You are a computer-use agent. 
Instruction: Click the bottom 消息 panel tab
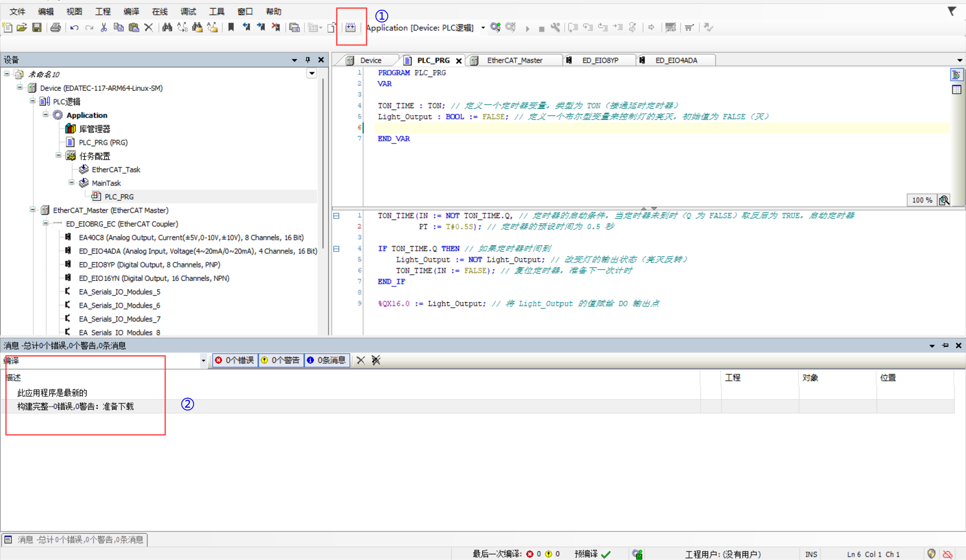point(75,539)
